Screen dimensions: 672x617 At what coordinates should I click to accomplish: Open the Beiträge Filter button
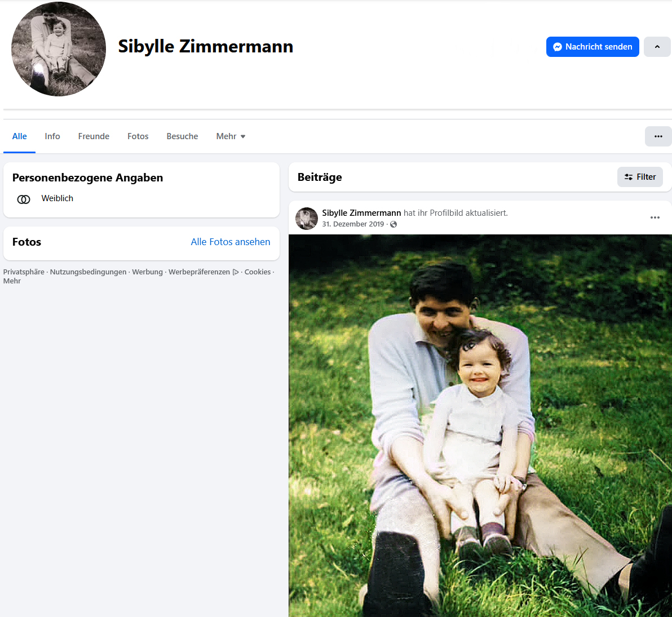pos(640,177)
